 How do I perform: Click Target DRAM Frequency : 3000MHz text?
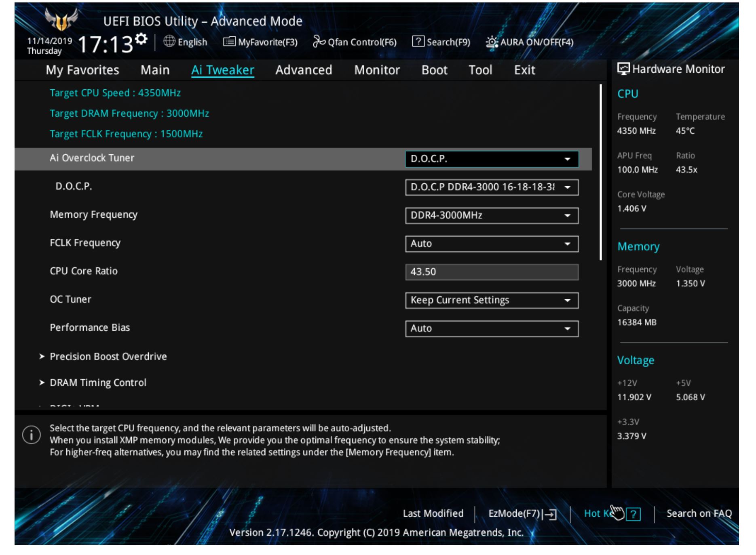[129, 114]
